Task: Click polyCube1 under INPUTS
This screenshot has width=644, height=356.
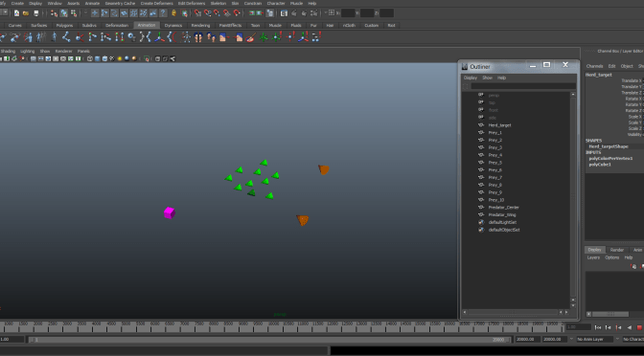Action: [x=600, y=165]
